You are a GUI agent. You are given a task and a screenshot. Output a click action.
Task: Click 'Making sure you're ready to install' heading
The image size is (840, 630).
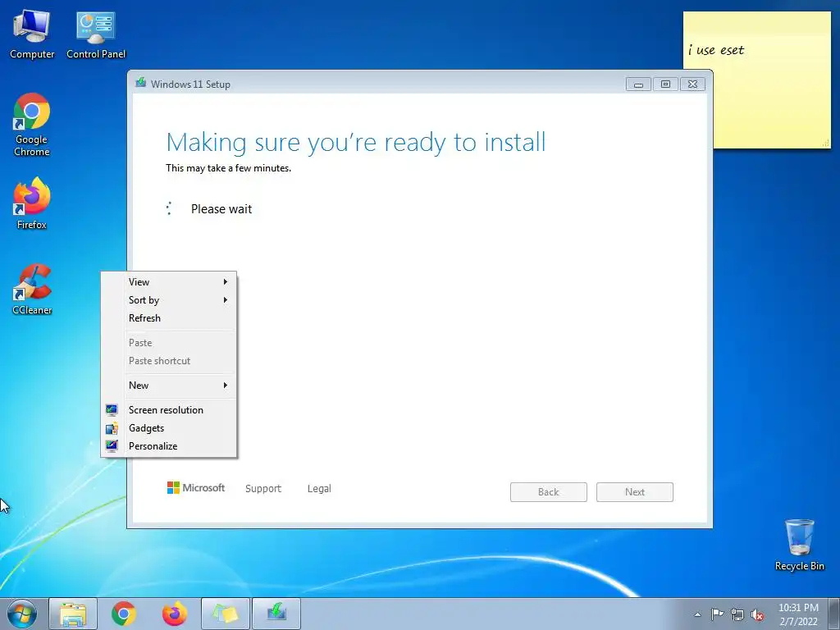[x=356, y=143]
